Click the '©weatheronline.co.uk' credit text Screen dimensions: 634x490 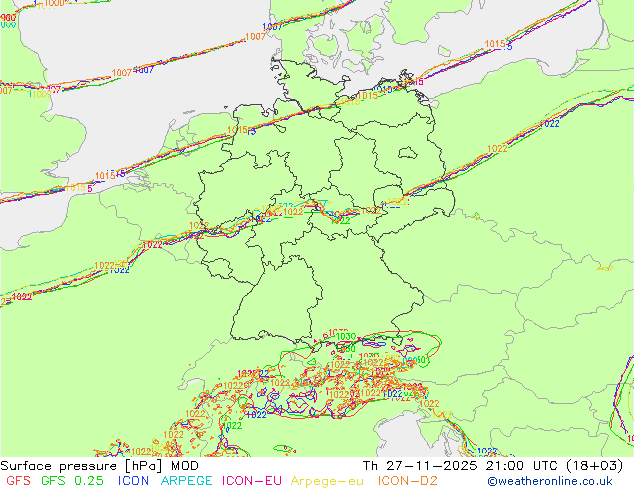[550, 482]
